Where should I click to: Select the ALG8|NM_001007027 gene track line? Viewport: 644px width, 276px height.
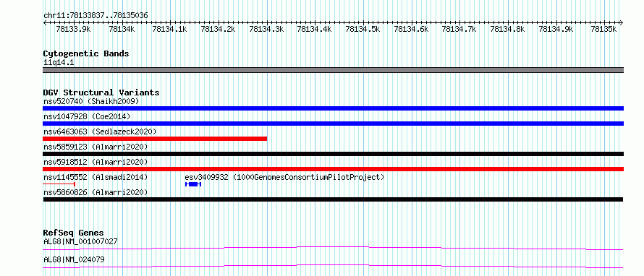pos(333,248)
